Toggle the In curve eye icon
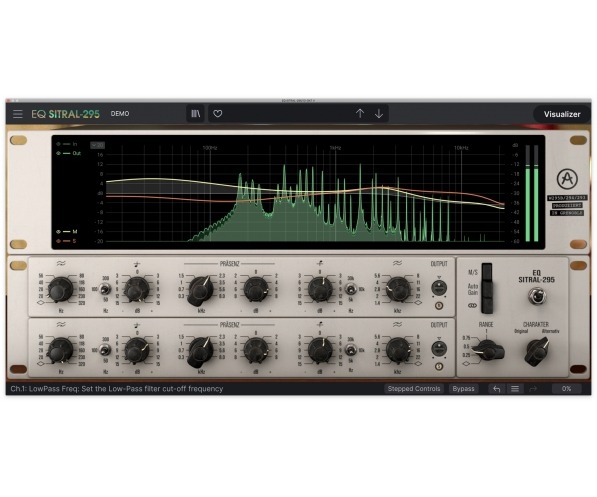597x497 pixels. [x=58, y=144]
